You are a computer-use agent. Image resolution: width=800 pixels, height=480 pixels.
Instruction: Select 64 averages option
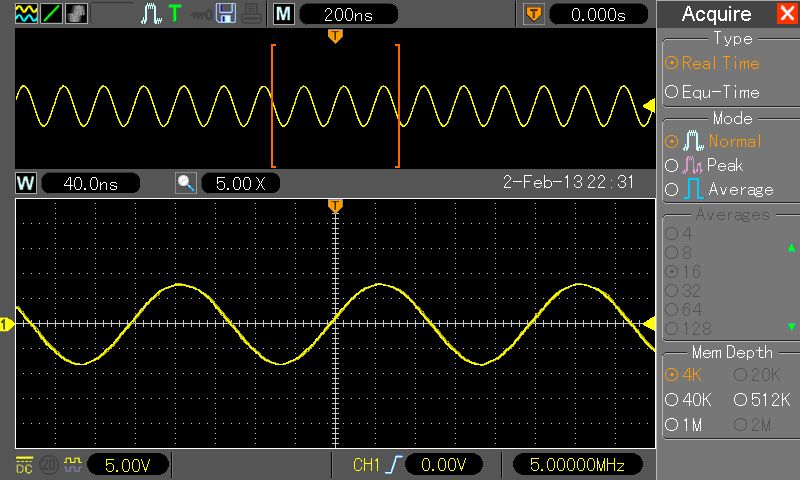tap(684, 310)
